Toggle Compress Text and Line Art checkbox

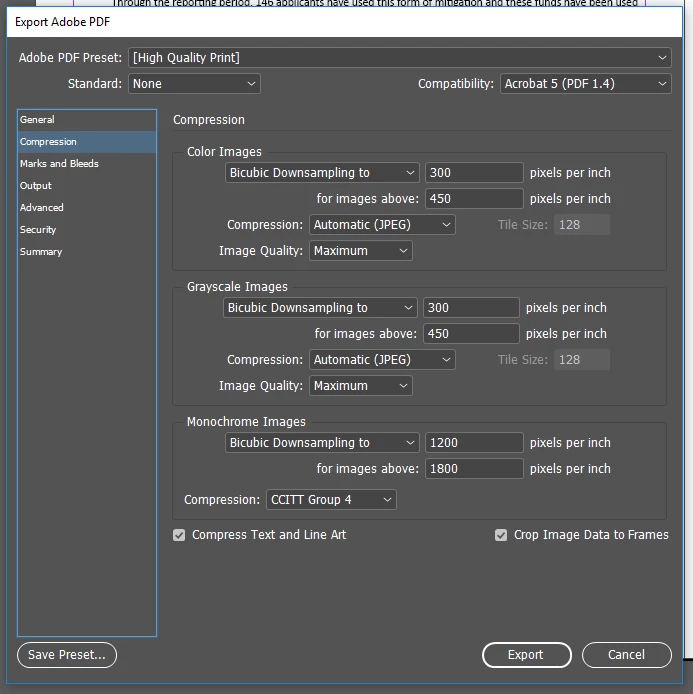[179, 535]
